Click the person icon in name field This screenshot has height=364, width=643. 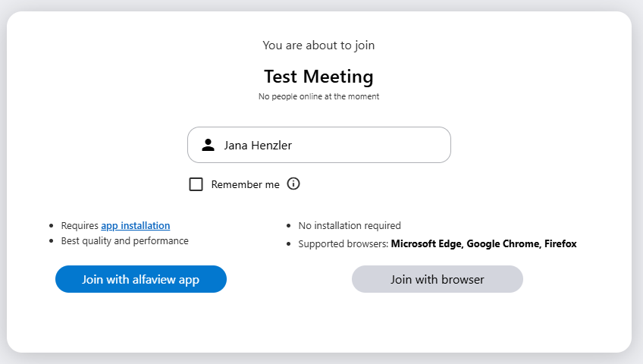coord(208,145)
